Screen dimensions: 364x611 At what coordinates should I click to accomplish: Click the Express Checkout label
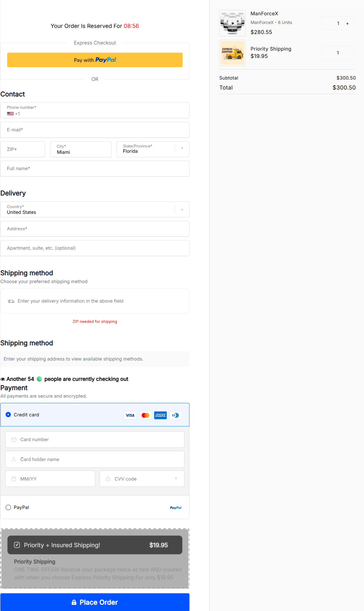click(x=95, y=43)
